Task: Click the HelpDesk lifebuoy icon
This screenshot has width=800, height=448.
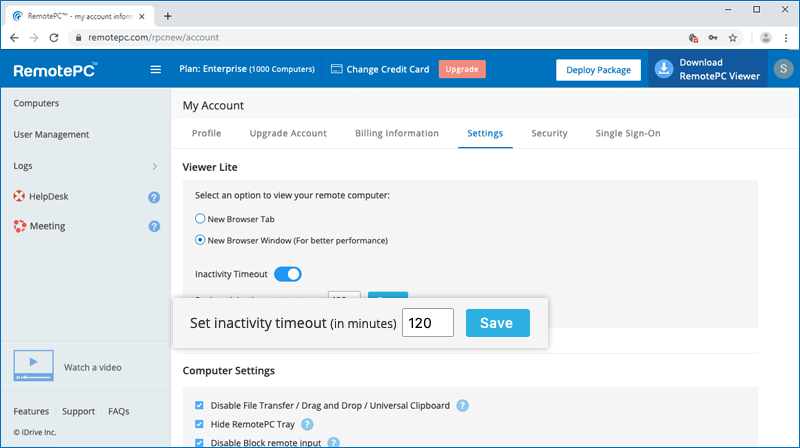Action: point(19,196)
